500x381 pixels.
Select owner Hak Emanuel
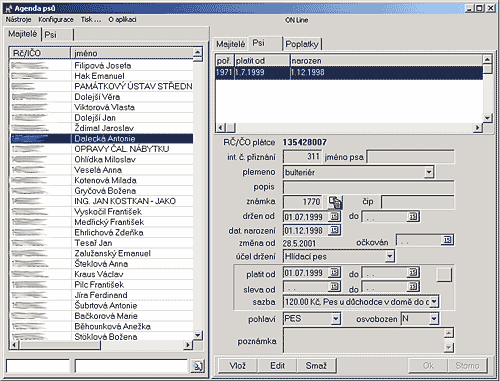pyautogui.click(x=102, y=76)
